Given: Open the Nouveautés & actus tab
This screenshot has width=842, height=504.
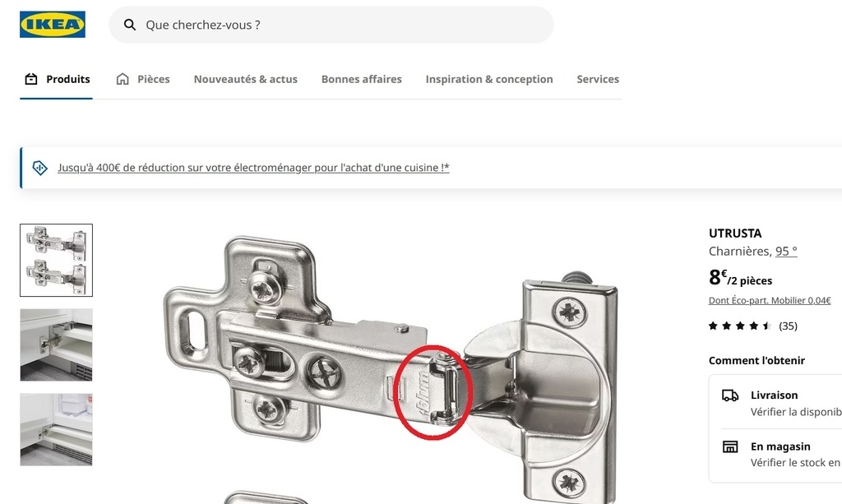Looking at the screenshot, I should (x=245, y=79).
